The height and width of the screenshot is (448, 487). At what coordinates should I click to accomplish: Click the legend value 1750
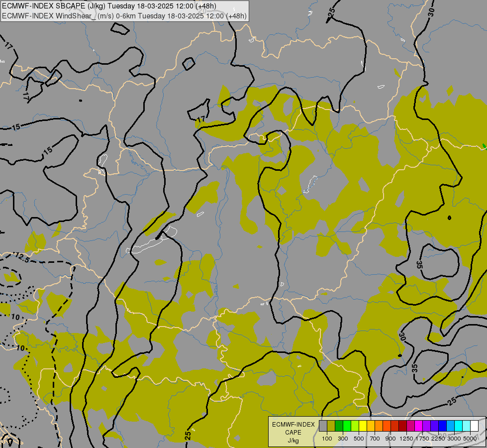pos(422,439)
